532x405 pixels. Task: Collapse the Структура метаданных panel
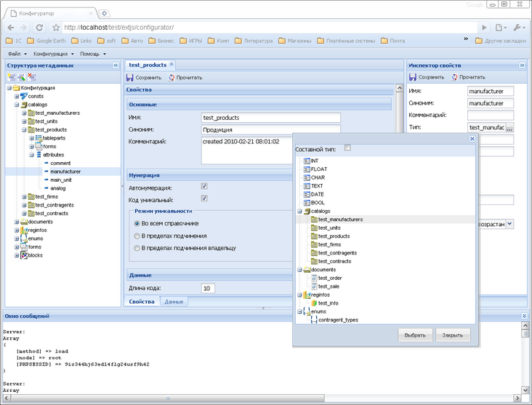116,65
